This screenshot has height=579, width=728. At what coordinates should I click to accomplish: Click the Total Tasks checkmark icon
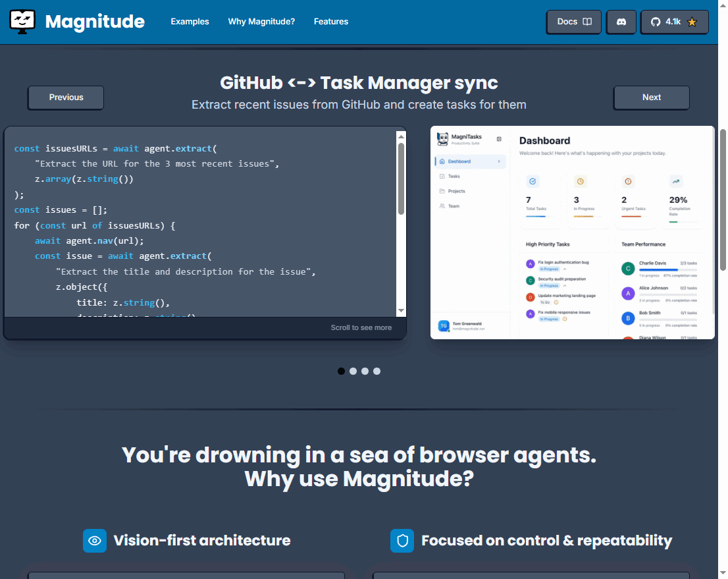[x=533, y=181]
